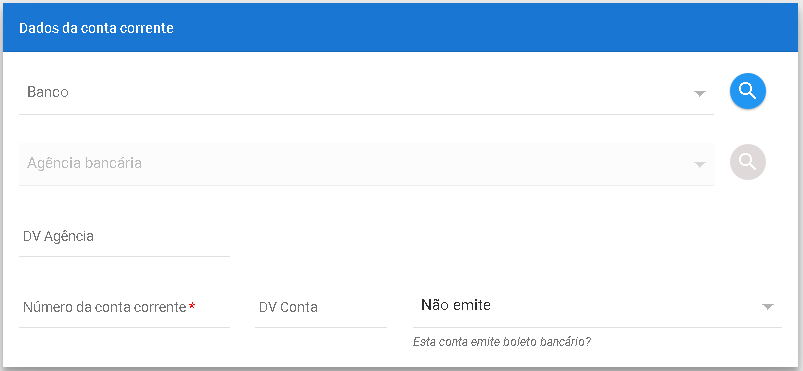The height and width of the screenshot is (371, 803).
Task: Click the empty blue header bar area
Action: 487,28
